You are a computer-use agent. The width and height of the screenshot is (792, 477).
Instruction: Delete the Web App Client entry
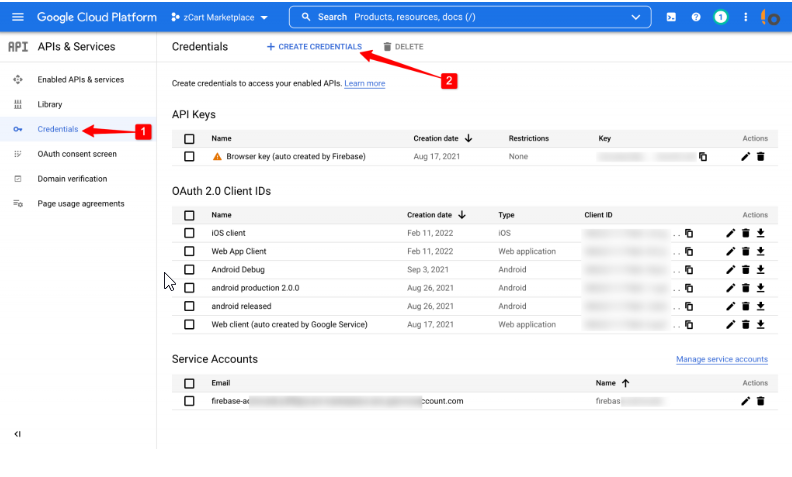(x=745, y=252)
